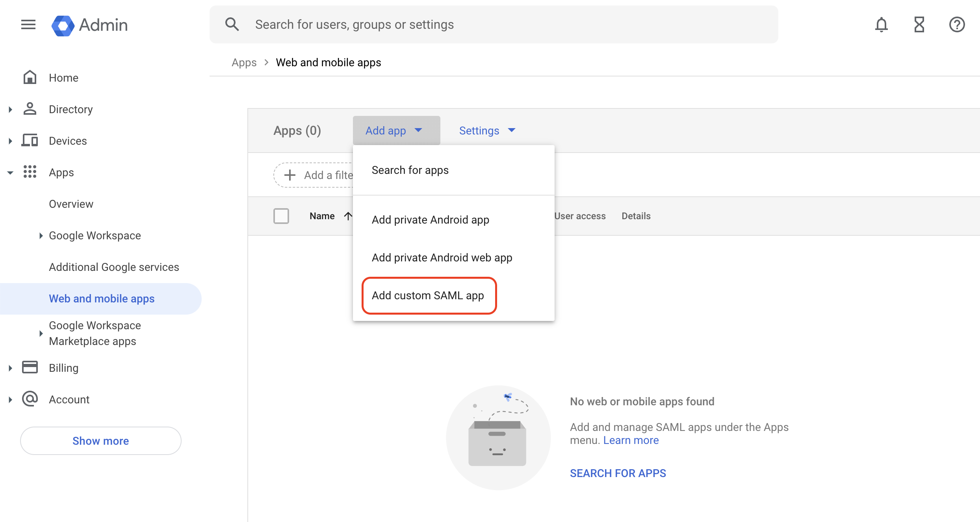Select the Devices icon in the sidebar
The width and height of the screenshot is (980, 522).
click(x=29, y=140)
